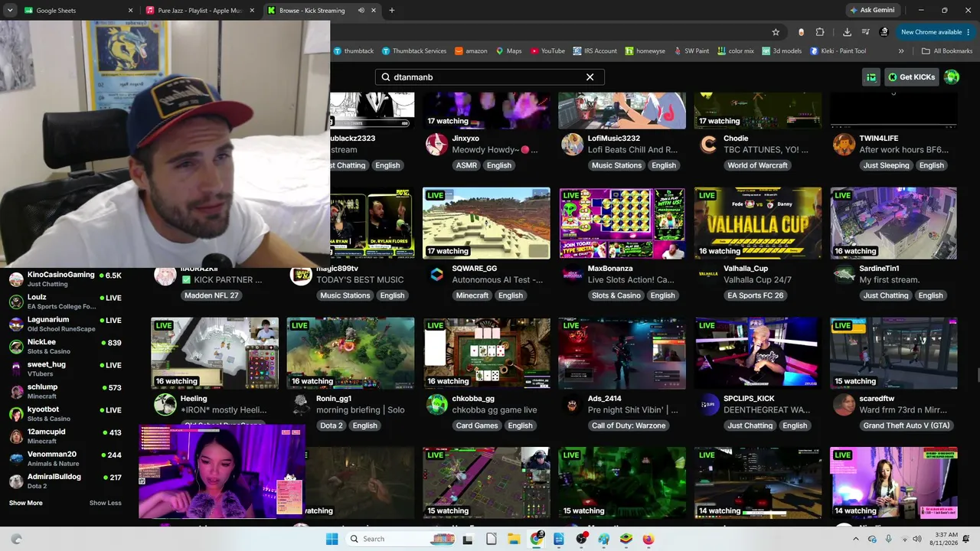Viewport: 980px width, 551px height.
Task: Click the green Kick shop icon beside Get KICKs
Action: 871,77
